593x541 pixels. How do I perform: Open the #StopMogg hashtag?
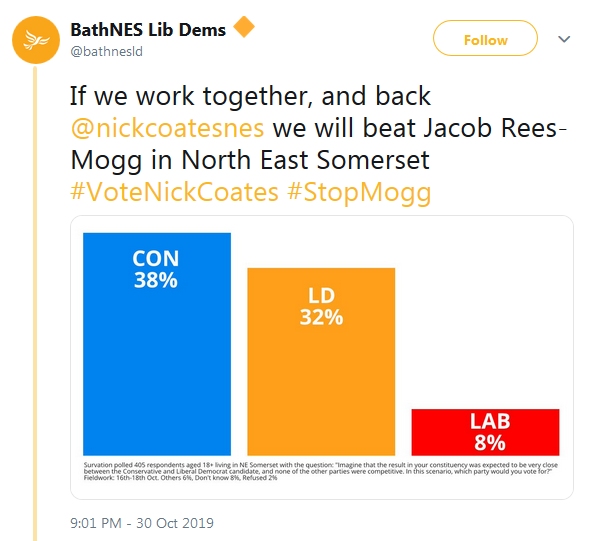pos(359,192)
